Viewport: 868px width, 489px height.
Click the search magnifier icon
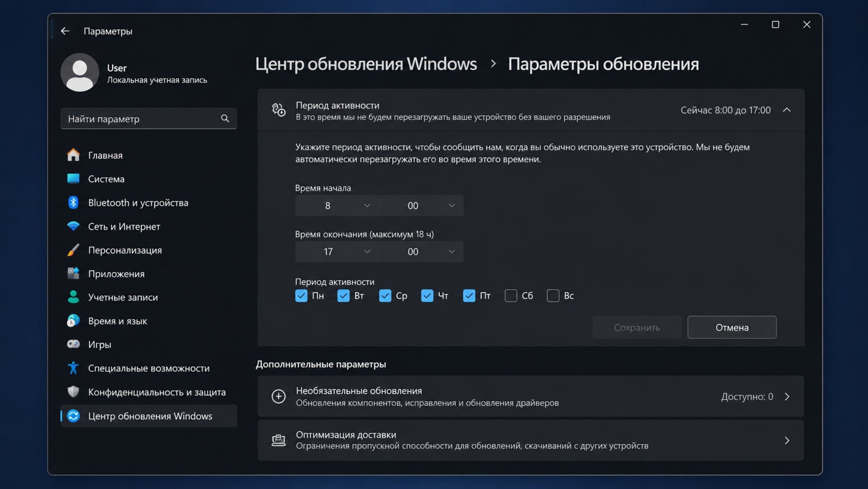click(225, 119)
